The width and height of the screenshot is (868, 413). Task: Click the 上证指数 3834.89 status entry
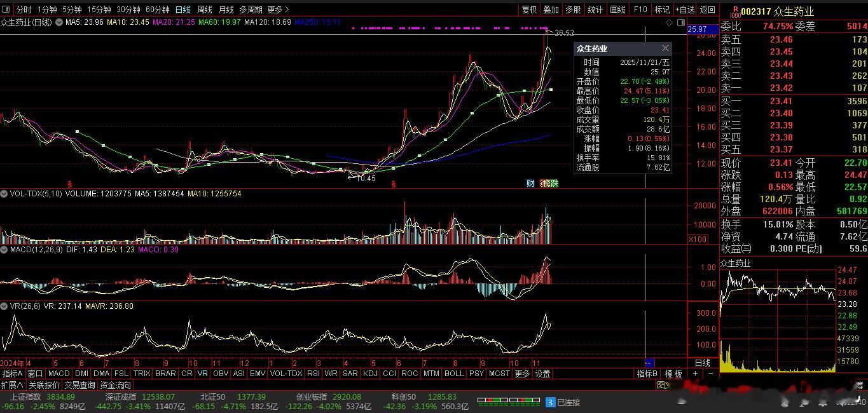[43, 396]
